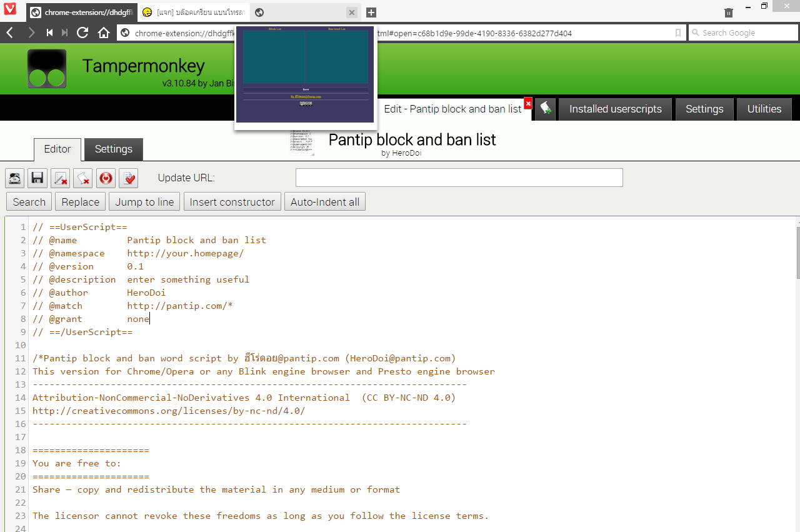Click 'http://your.homepage/' namespace text
The height and width of the screenshot is (532, 800).
pos(186,253)
